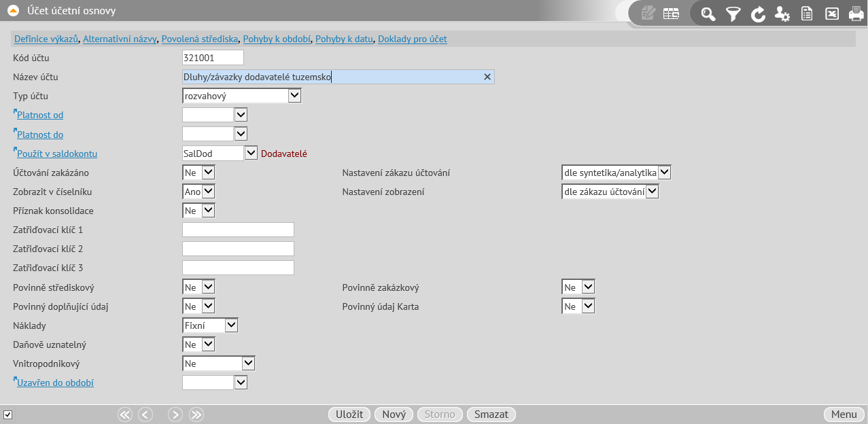
Task: Expand Uzavřen do období dropdown
Action: pos(241,383)
